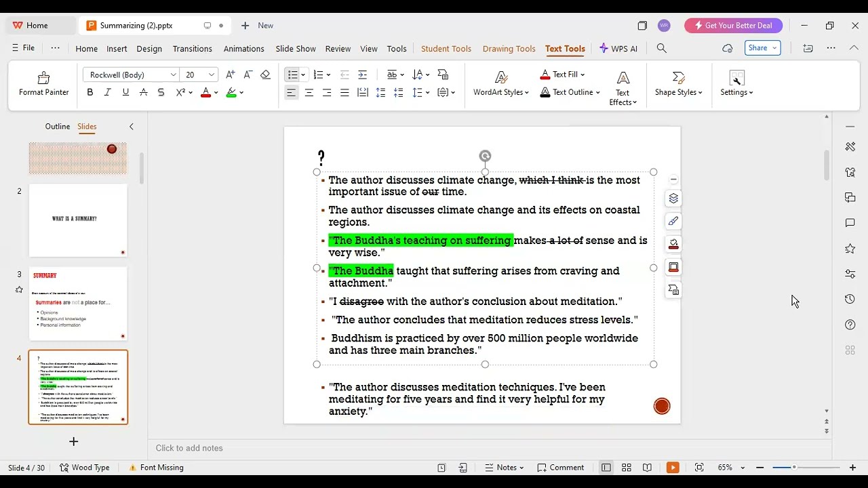
Task: Toggle text shadow S button
Action: pyautogui.click(x=161, y=92)
